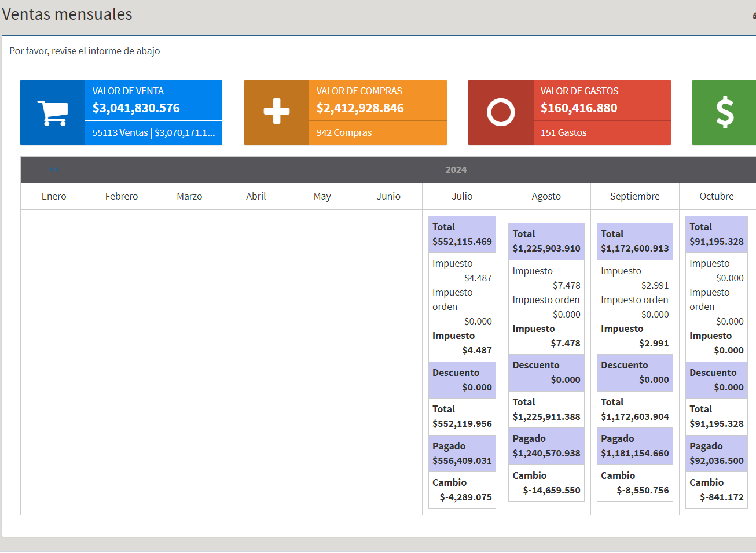Click Julio's Total $552,115.469 cell
Image resolution: width=756 pixels, height=553 pixels.
pos(462,234)
